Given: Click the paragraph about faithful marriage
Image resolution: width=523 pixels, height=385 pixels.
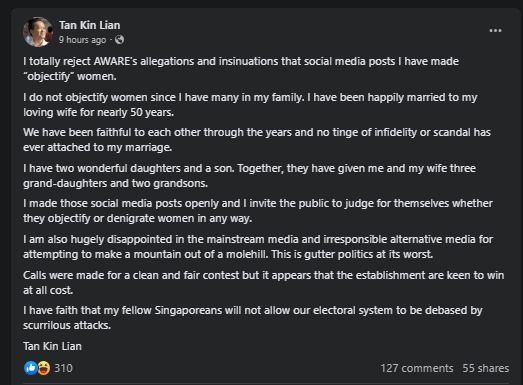Looking at the screenshot, I should pos(257,140).
